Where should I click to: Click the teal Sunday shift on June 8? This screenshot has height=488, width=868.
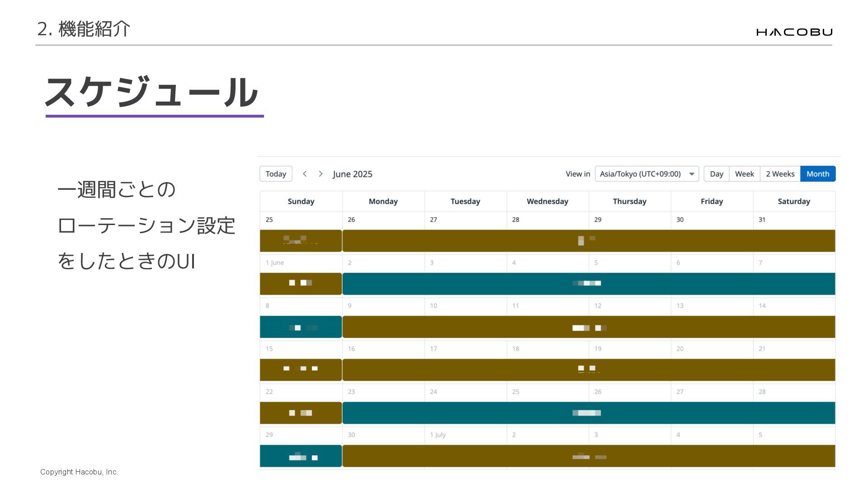coord(301,327)
